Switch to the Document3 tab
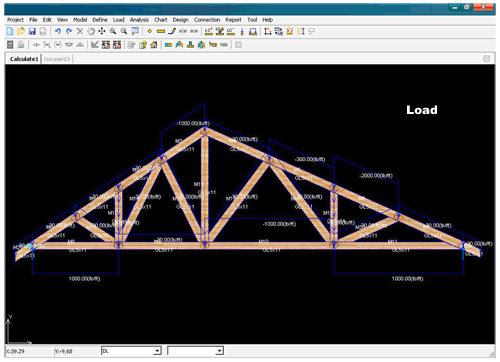Viewport: 500px width, 362px height. (x=57, y=59)
